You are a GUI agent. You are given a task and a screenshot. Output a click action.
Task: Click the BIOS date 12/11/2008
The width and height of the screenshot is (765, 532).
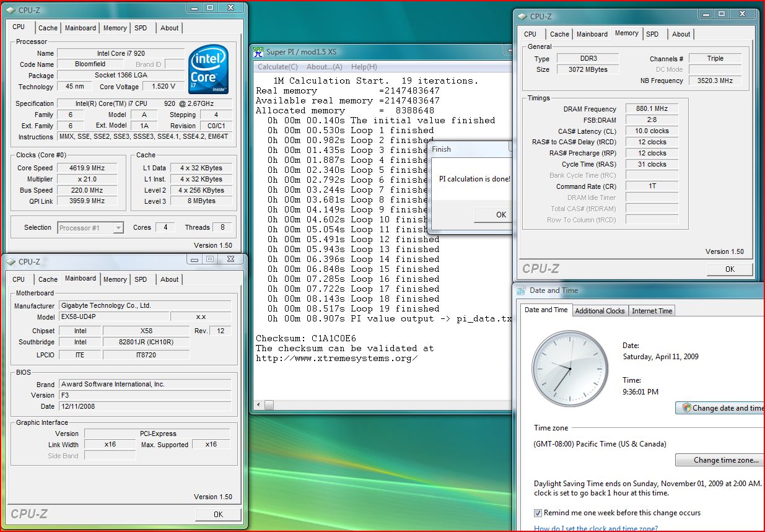coord(145,406)
